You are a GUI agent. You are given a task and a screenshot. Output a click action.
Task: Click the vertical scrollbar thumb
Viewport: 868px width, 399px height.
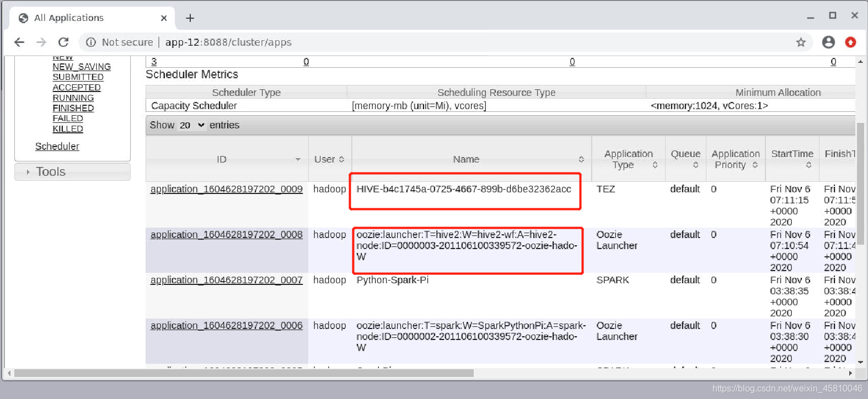click(860, 184)
